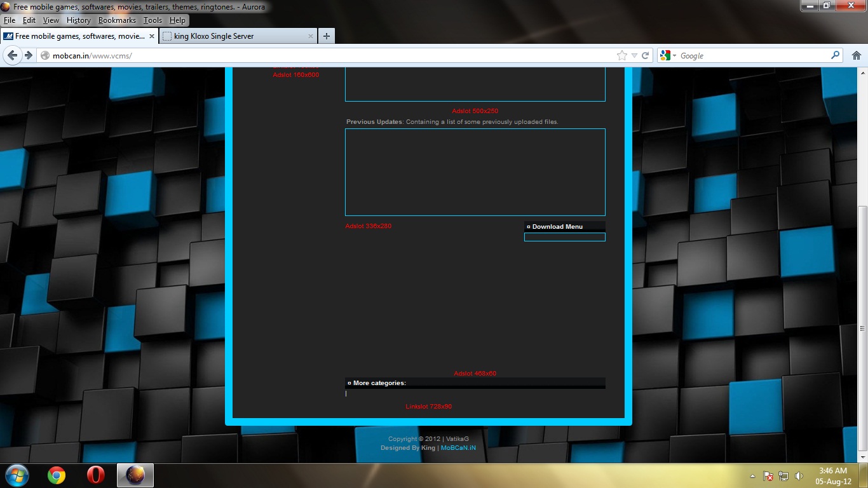The image size is (868, 488).
Task: Show hidden system tray icons
Action: [x=752, y=476]
